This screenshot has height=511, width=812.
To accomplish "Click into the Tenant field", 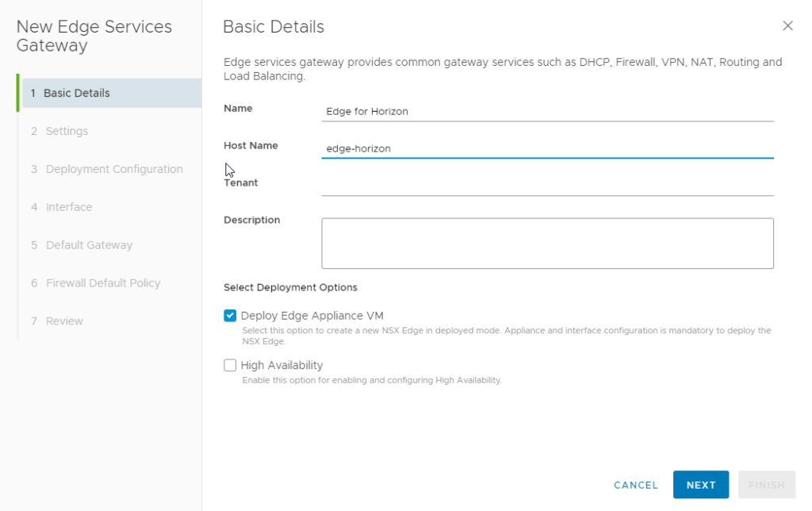I will click(x=547, y=186).
